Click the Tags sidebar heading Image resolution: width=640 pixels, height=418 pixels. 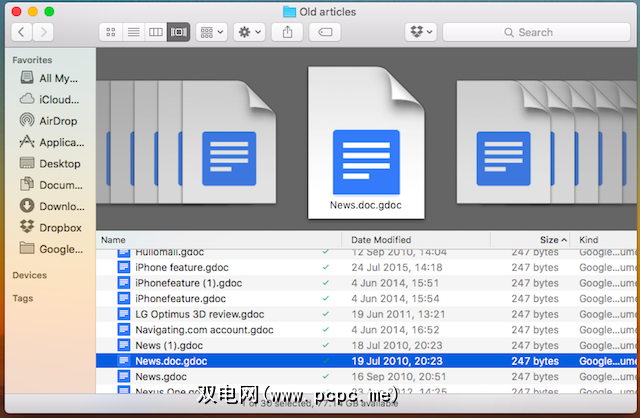[22, 298]
